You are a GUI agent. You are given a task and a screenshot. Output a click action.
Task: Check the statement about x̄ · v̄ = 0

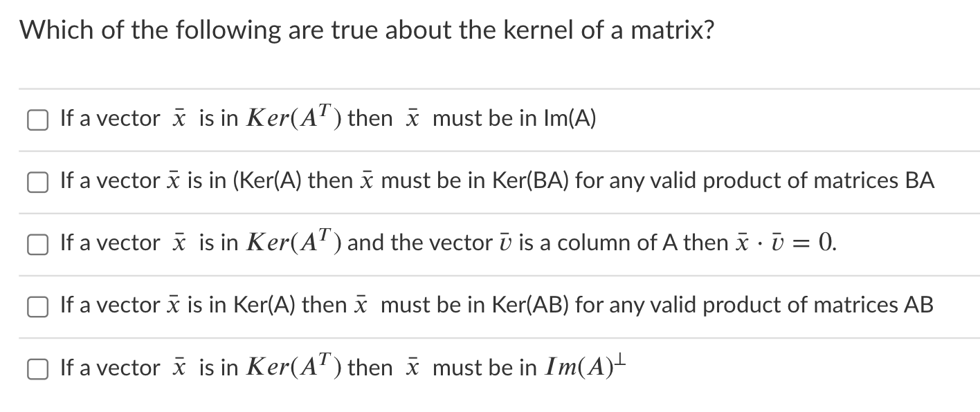(37, 244)
